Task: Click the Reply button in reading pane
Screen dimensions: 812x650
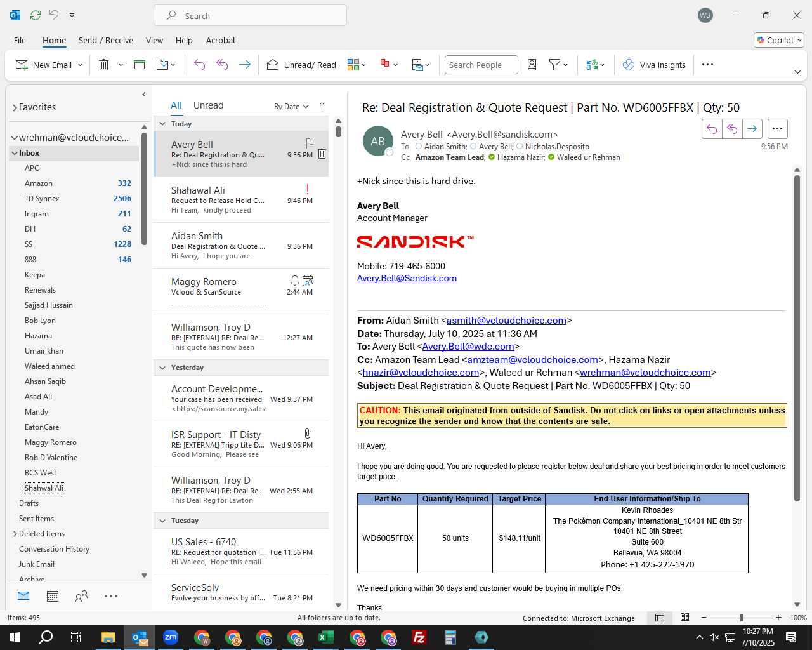Action: 712,129
